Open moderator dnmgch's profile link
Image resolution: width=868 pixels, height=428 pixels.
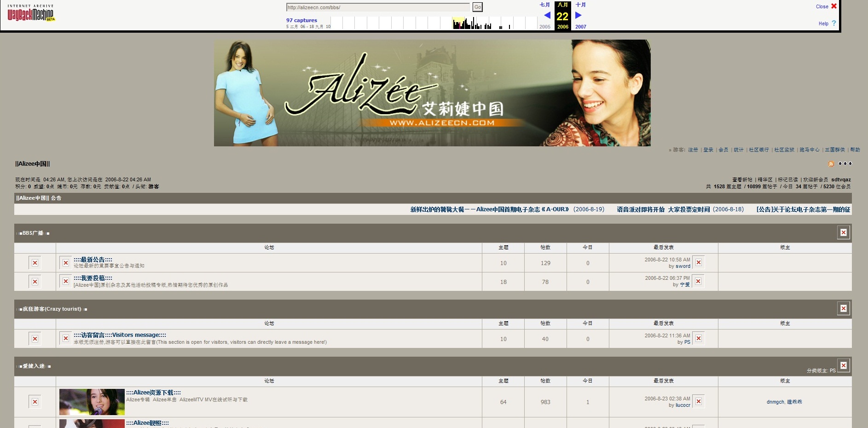coord(775,402)
